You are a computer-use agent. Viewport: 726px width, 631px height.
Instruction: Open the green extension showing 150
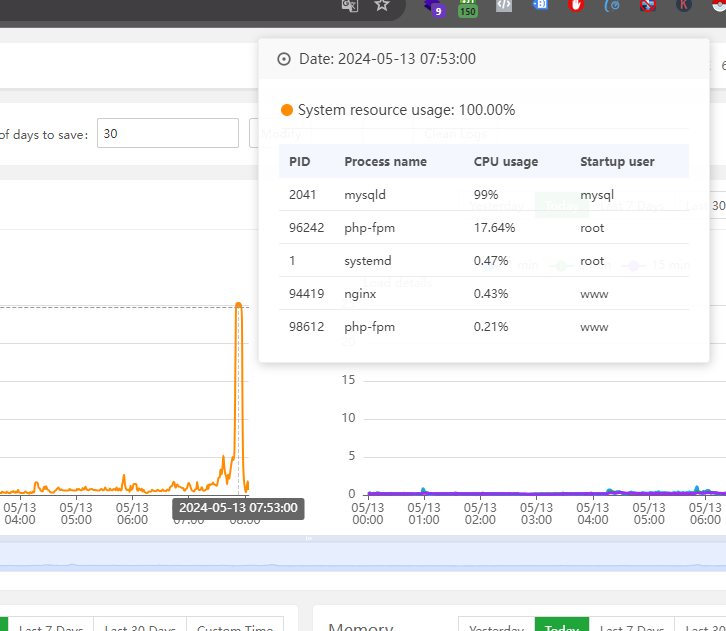click(468, 8)
